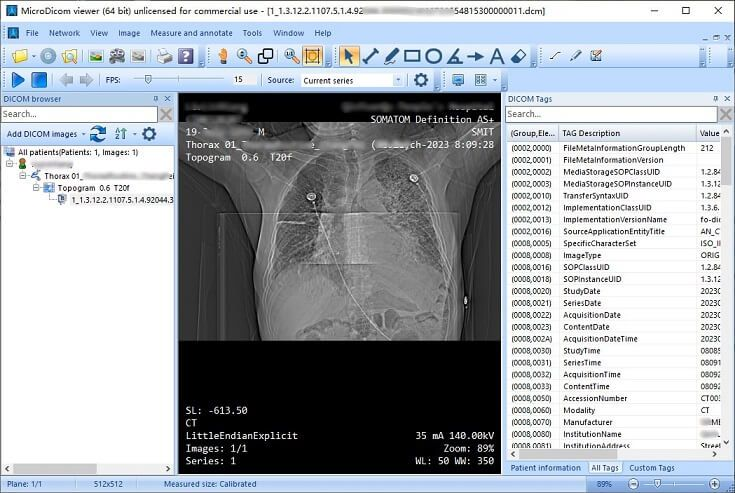Open the layout grid dropdown arrow
This screenshot has height=493, width=735.
tap(495, 80)
